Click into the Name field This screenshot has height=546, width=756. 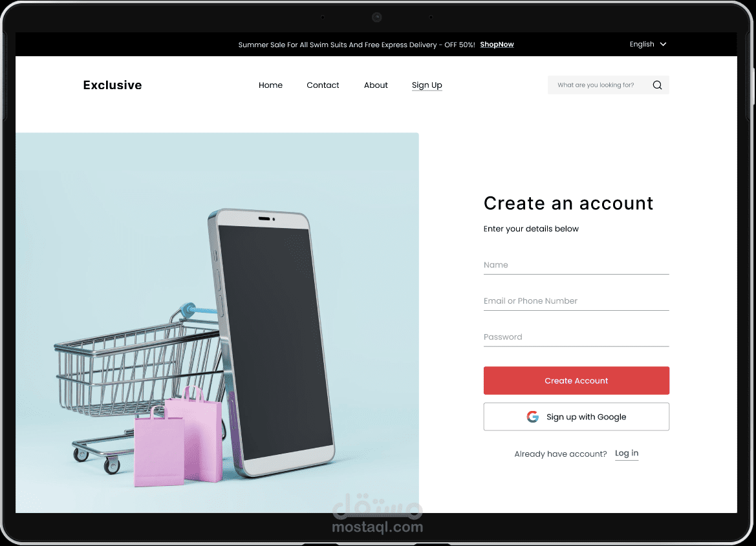coord(576,266)
